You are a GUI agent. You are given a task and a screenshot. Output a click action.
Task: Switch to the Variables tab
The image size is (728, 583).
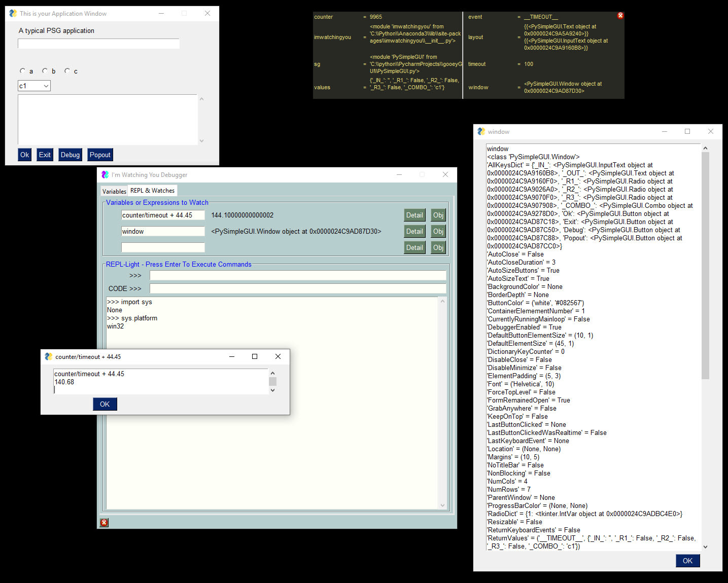pos(114,191)
